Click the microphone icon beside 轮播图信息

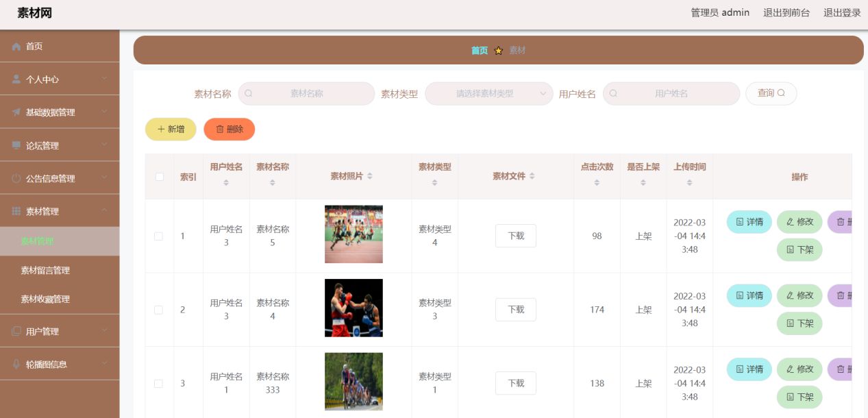(16, 364)
